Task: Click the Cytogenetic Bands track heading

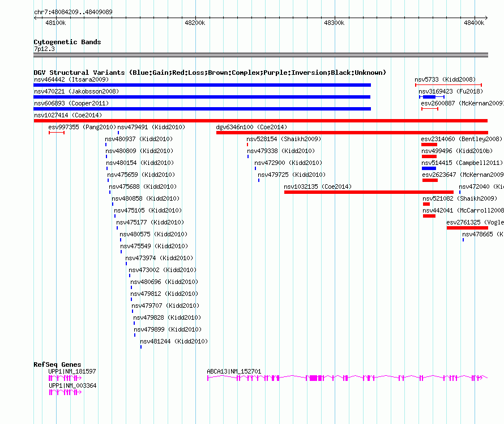Action: (67, 42)
